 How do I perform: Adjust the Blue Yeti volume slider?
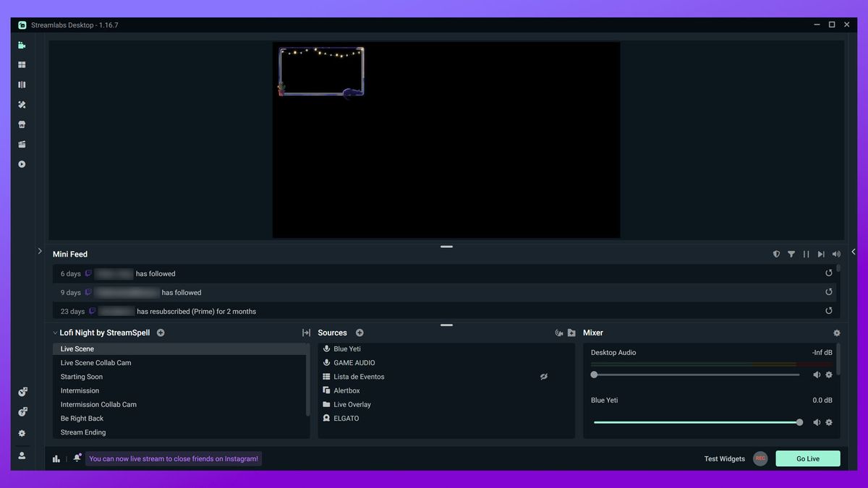coord(799,421)
